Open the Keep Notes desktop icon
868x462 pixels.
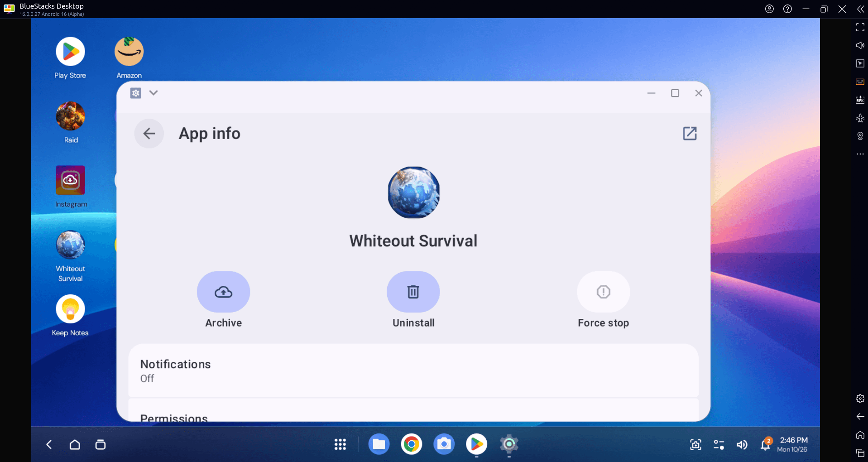point(70,309)
